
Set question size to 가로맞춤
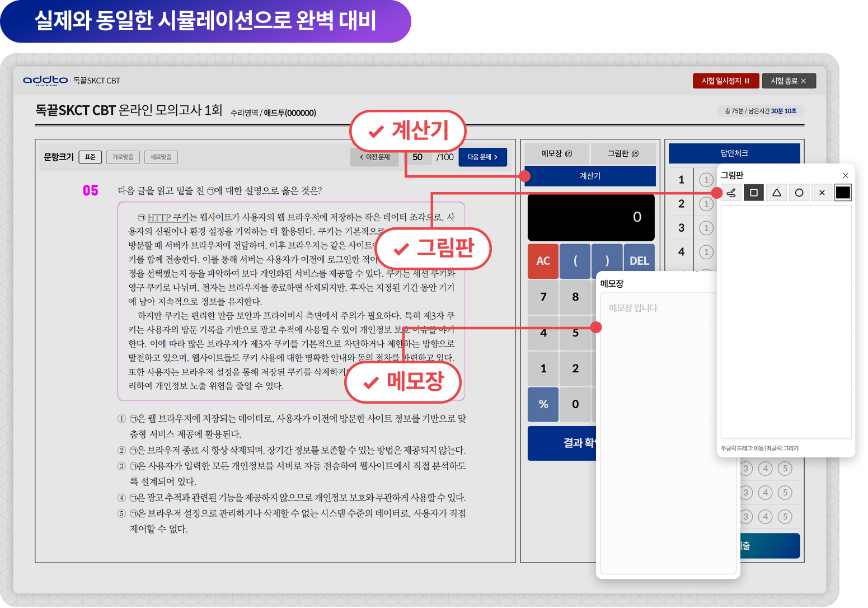coord(123,157)
